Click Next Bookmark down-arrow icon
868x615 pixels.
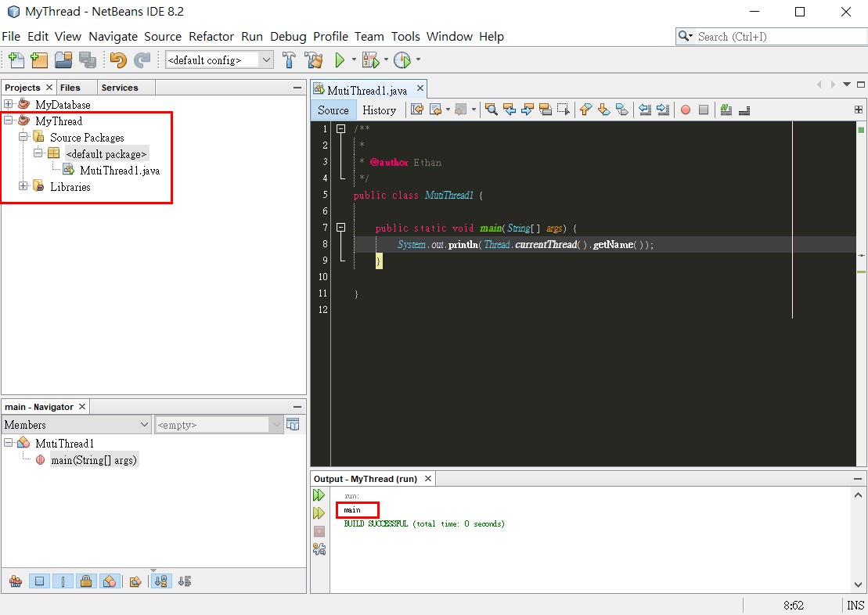tap(604, 110)
